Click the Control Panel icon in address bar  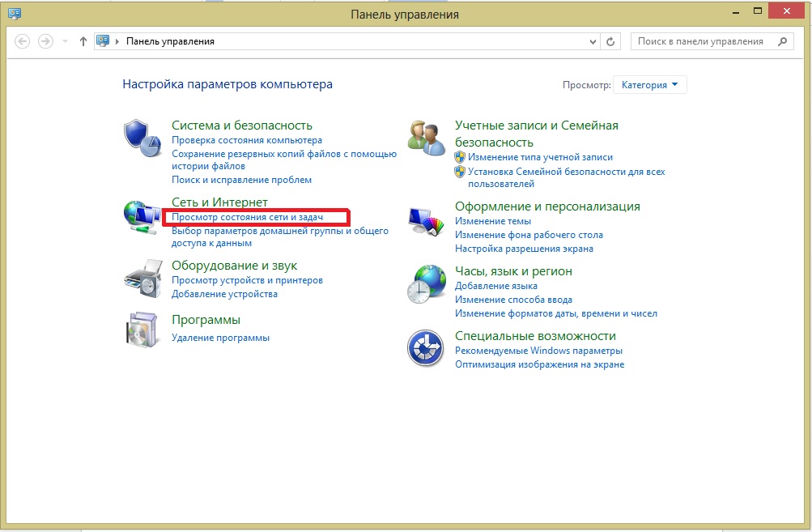tap(103, 41)
